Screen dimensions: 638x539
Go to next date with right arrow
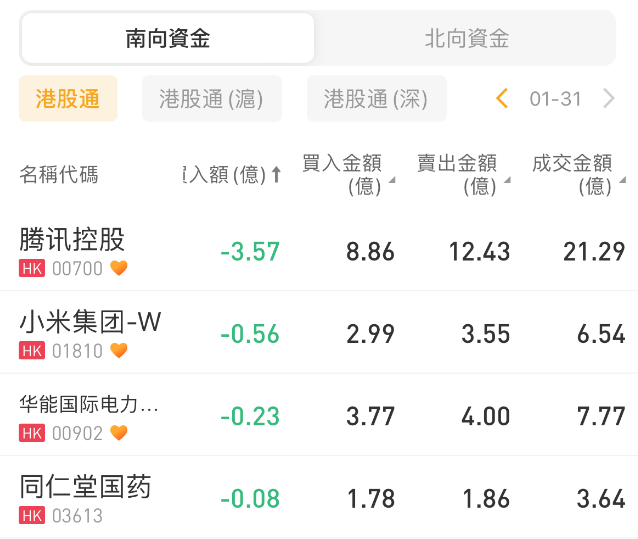(x=608, y=98)
